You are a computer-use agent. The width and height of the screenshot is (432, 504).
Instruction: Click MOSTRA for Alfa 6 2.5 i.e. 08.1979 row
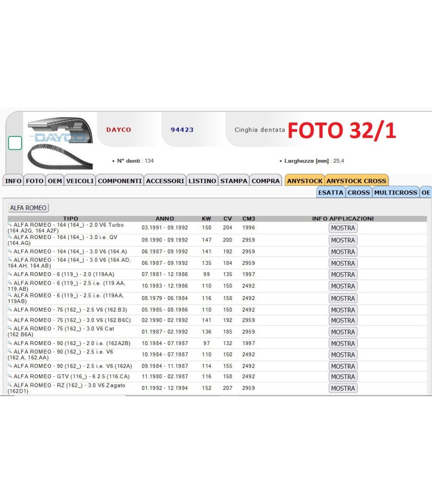click(343, 298)
